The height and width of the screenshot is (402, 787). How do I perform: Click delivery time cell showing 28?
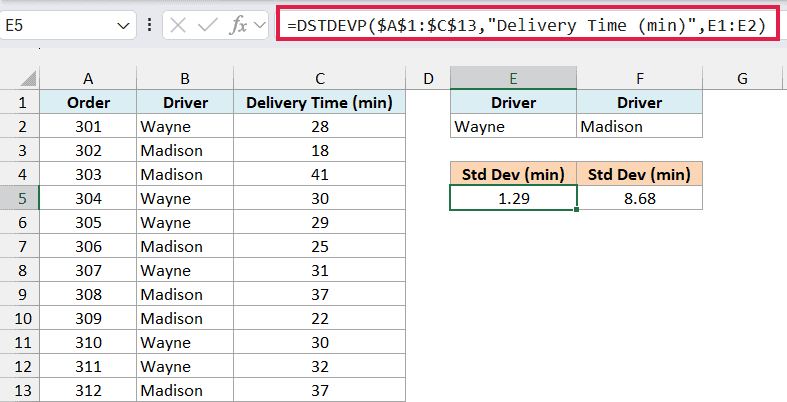click(320, 126)
